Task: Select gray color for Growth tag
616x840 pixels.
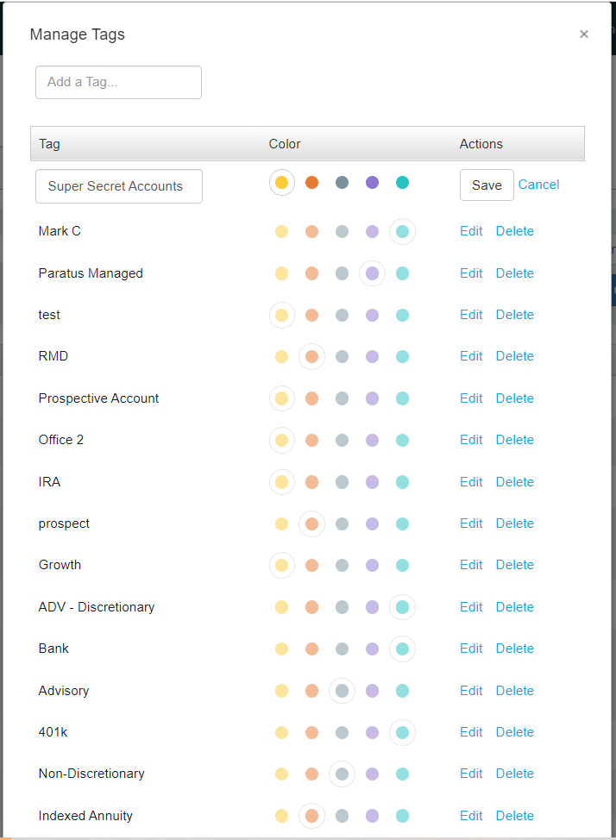Action: pos(342,565)
